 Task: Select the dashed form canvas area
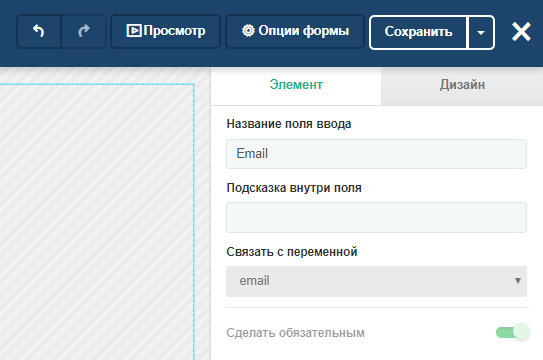point(97,222)
